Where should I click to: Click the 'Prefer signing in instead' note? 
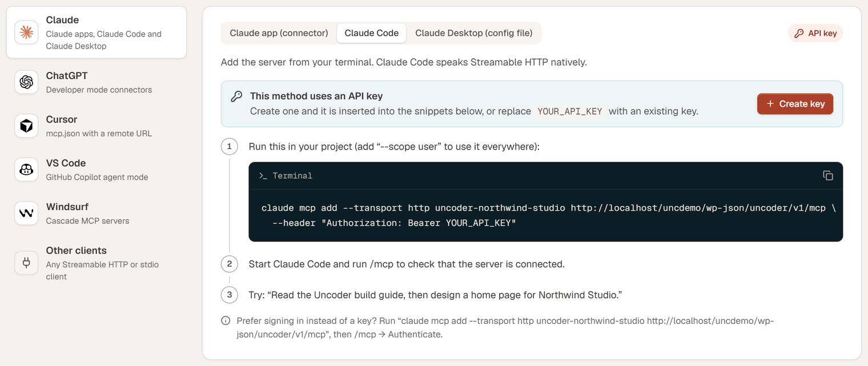pos(505,328)
